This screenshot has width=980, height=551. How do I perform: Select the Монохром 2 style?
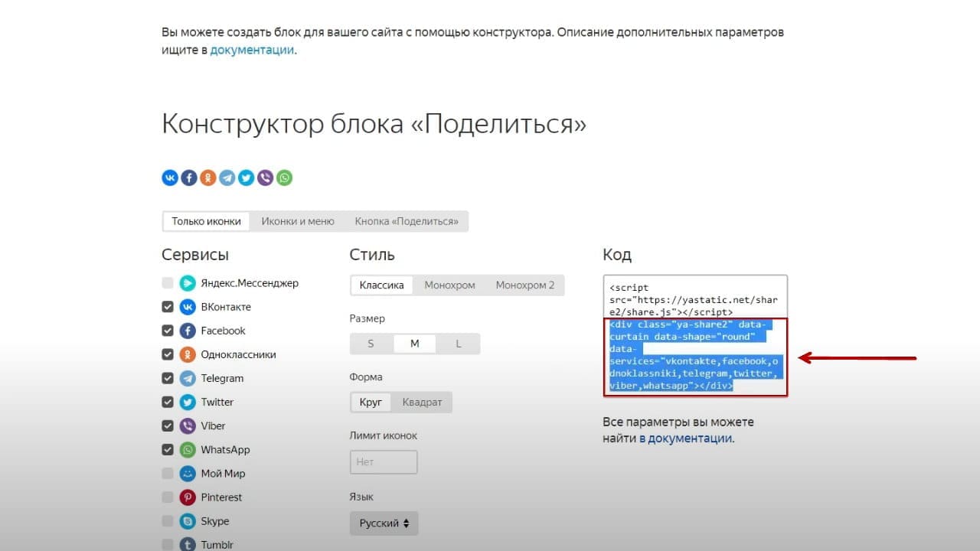point(525,285)
